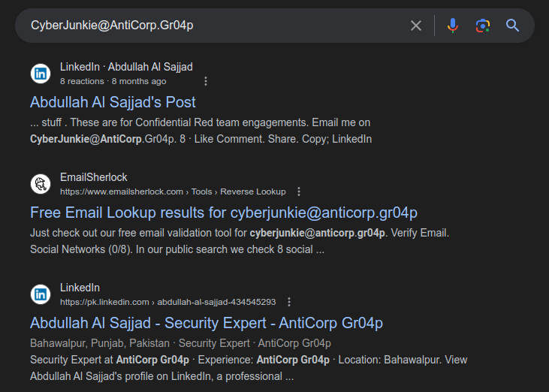Viewport: 549px width, 392px height.
Task: Click the EmailSherlock source name
Action: tap(94, 177)
